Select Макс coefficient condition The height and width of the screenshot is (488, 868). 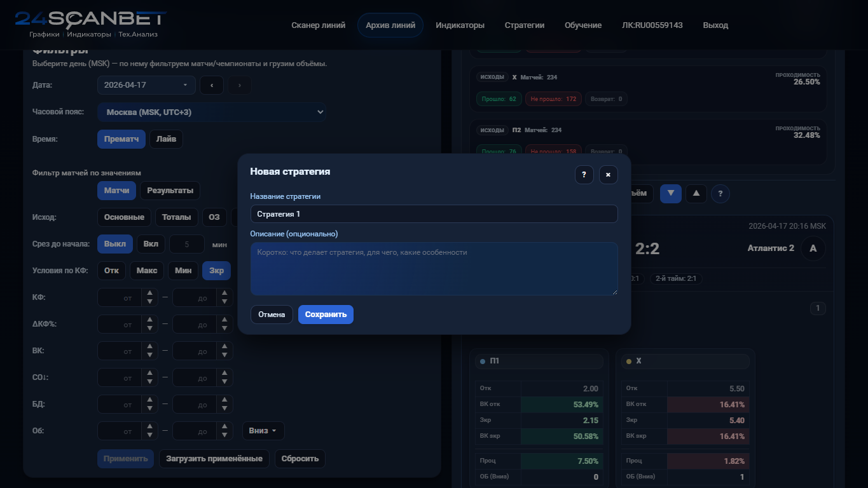147,271
